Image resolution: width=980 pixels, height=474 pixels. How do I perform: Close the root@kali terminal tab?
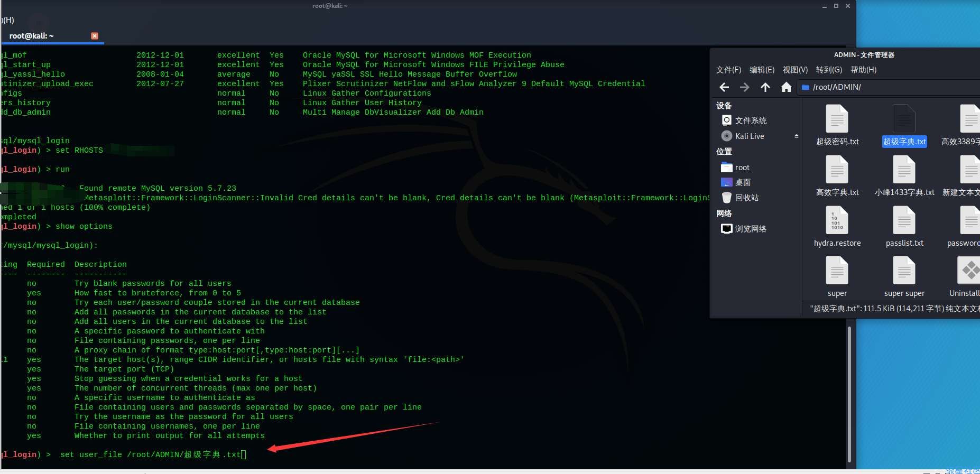click(95, 36)
